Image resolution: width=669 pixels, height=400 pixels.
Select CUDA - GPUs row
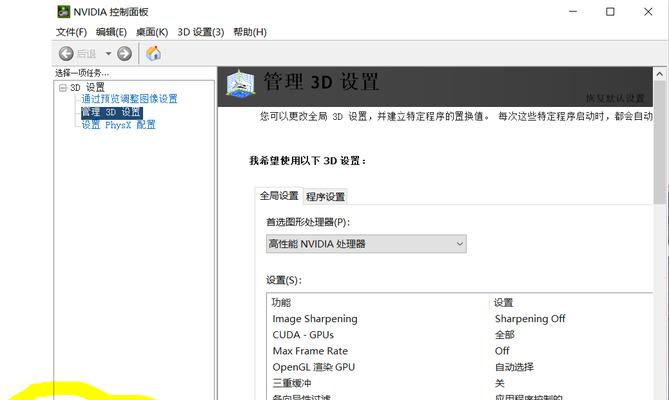[303, 335]
